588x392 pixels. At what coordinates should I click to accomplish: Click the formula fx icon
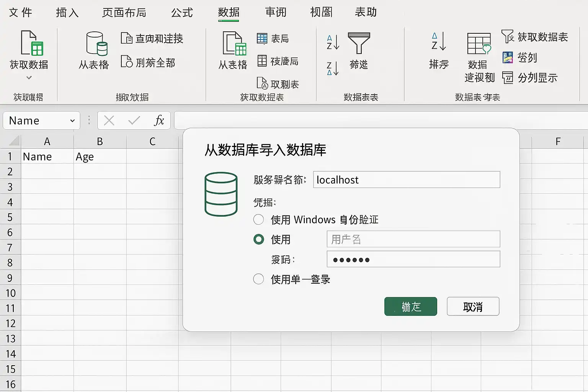(x=159, y=121)
